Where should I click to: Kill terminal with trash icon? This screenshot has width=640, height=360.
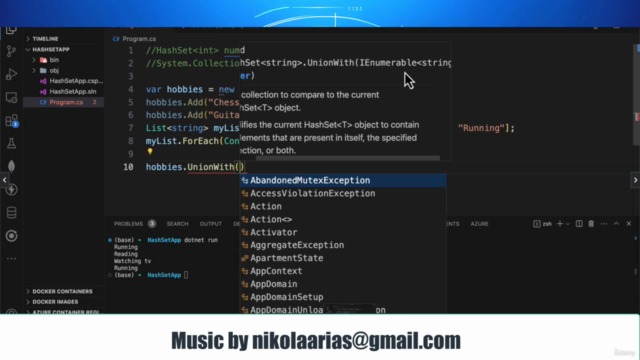click(x=591, y=224)
